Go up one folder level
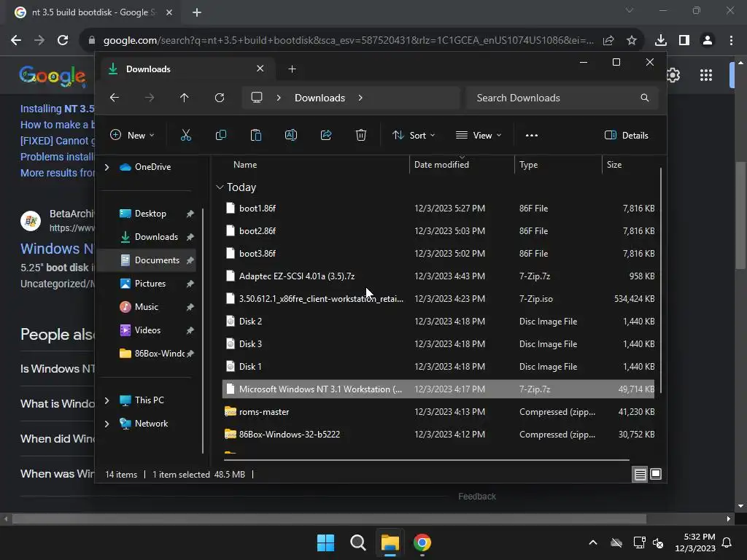This screenshot has width=747, height=560. [x=185, y=98]
